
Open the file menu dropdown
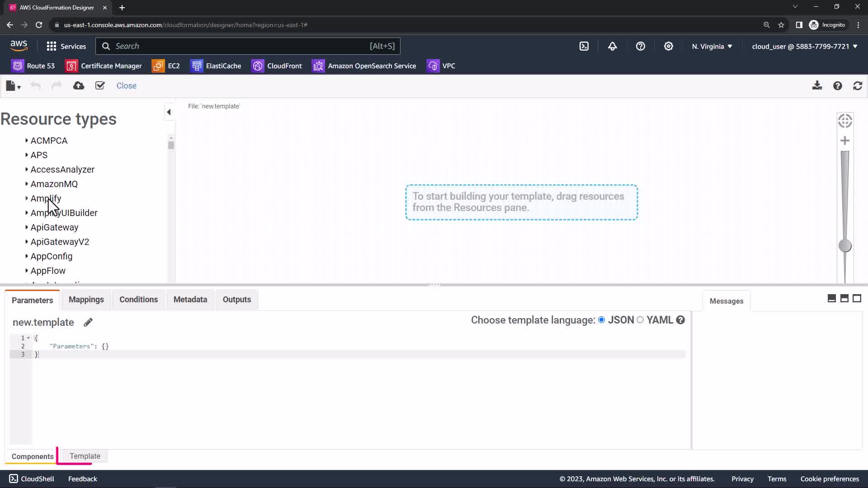[x=13, y=86]
